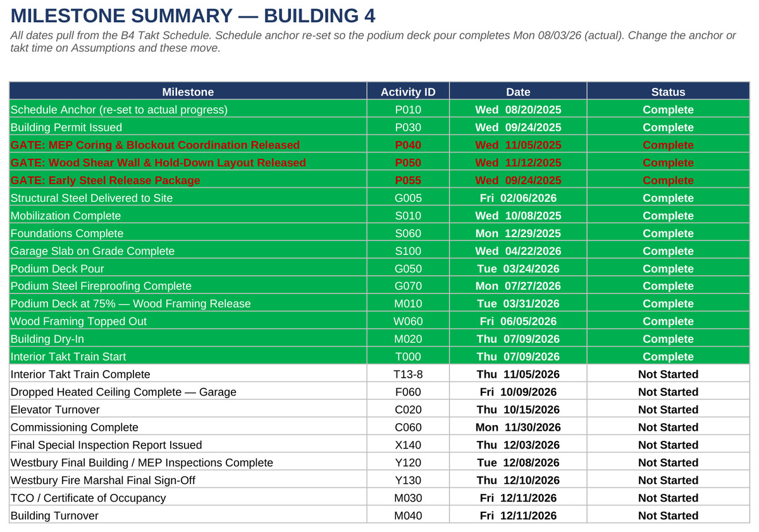Viewport: 759px width, 532px height.
Task: Select 'Dropped Heated Ceiling Complete — Garage' cell
Action: coord(188,392)
